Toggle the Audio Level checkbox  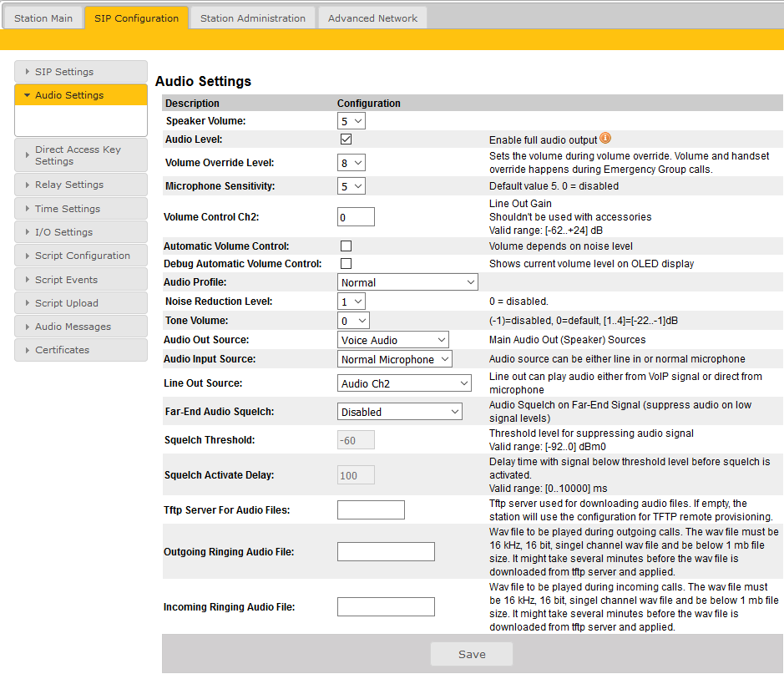pyautogui.click(x=346, y=139)
